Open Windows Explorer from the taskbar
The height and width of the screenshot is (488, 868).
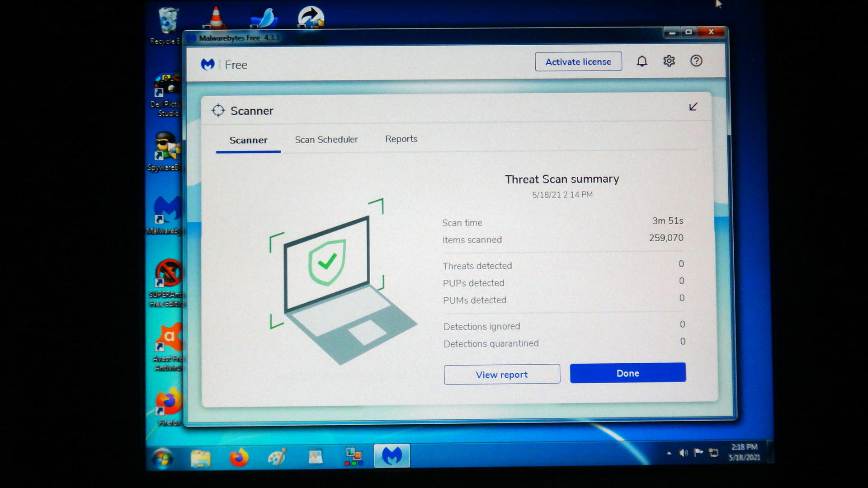click(200, 458)
